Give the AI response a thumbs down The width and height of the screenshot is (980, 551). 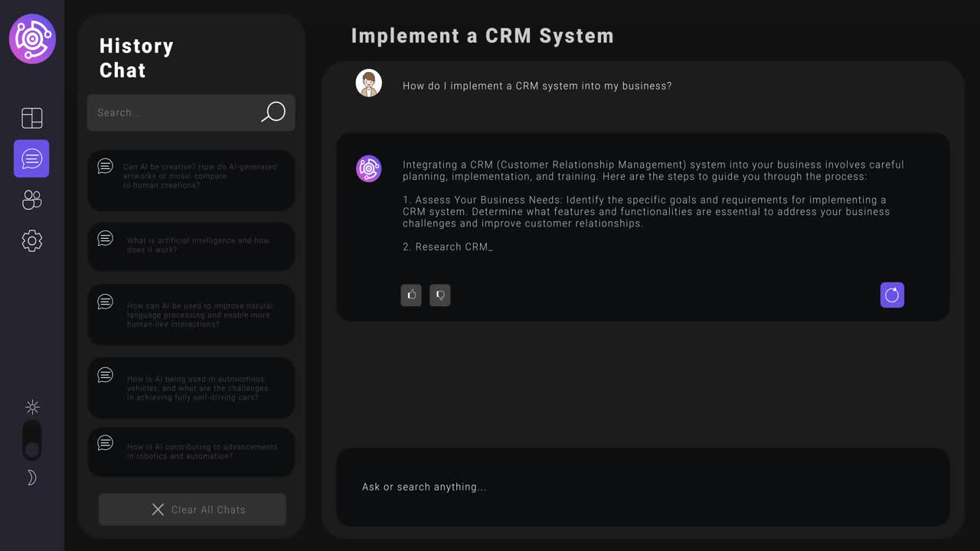[439, 295]
